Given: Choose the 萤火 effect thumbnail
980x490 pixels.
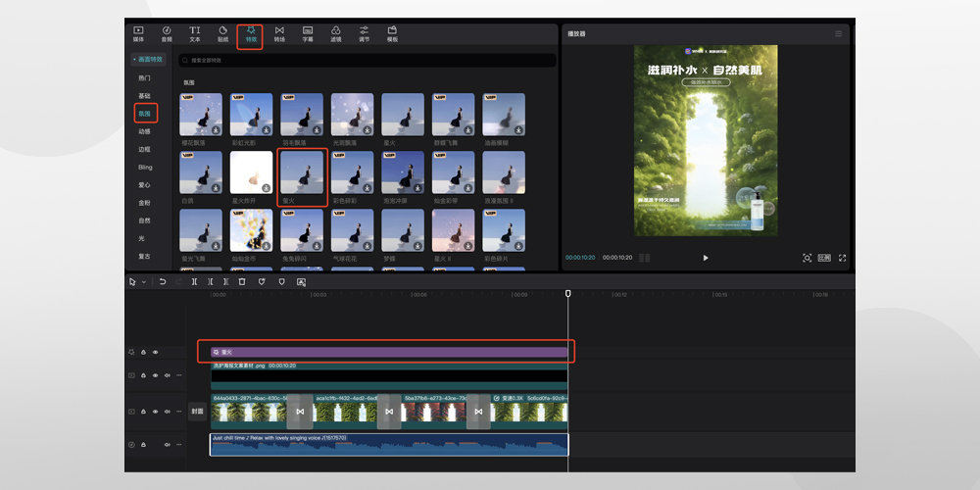Looking at the screenshot, I should click(302, 172).
